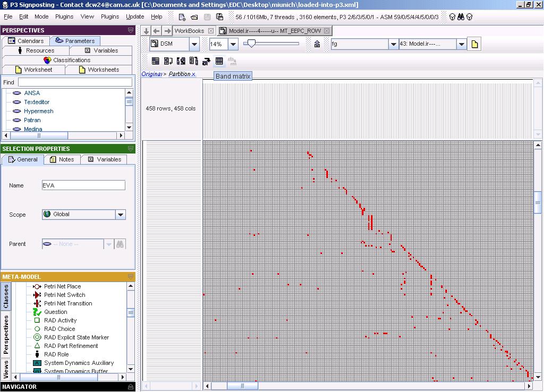Click the up-arrow export icon beside zoom slider

317,45
